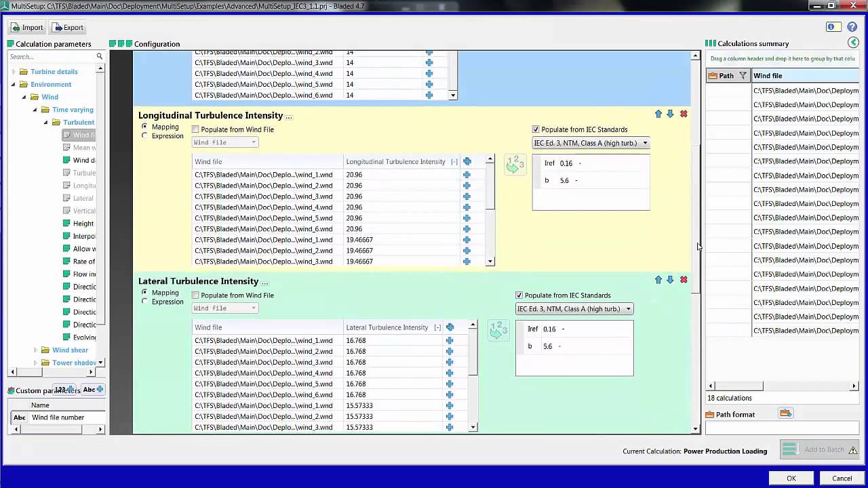Click the Cancel button

point(842,478)
